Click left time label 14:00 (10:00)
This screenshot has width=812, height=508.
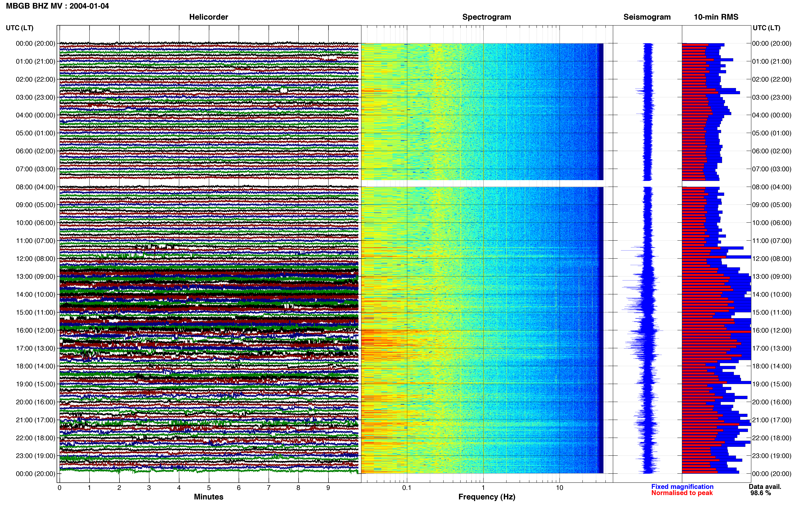36,295
